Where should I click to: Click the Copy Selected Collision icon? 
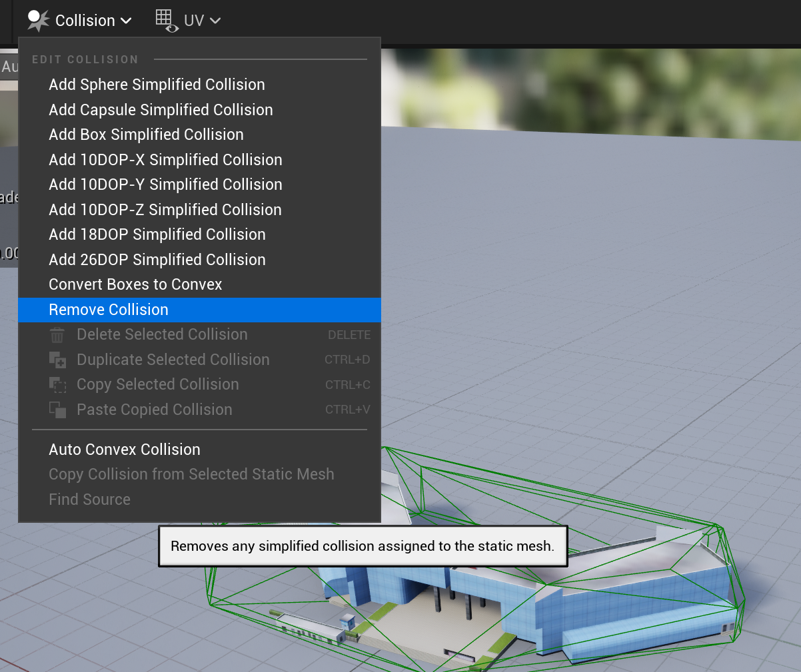57,384
